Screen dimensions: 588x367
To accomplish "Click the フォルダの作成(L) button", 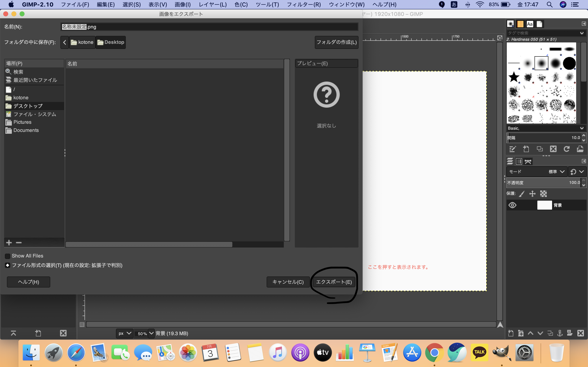I will [336, 42].
